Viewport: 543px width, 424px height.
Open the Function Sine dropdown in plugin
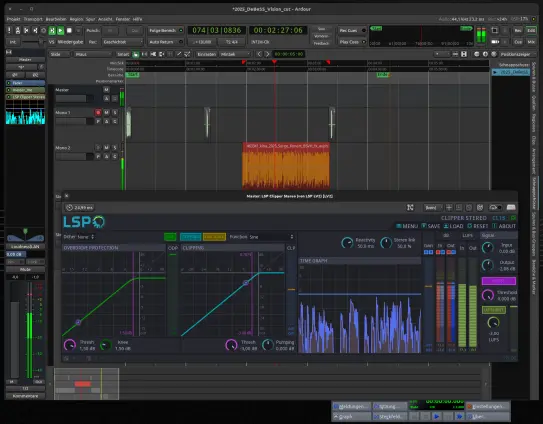[x=272, y=237]
